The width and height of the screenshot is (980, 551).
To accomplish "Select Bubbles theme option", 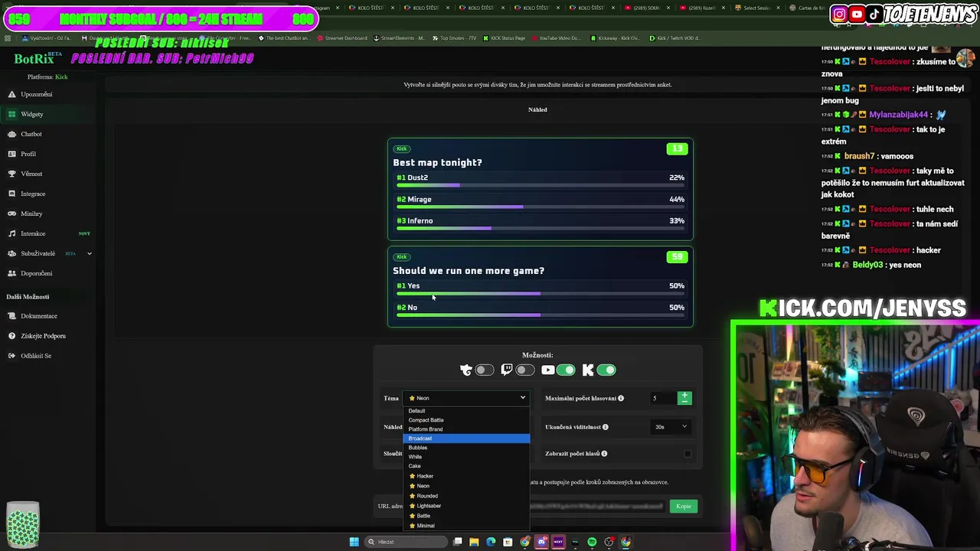I will [x=466, y=448].
